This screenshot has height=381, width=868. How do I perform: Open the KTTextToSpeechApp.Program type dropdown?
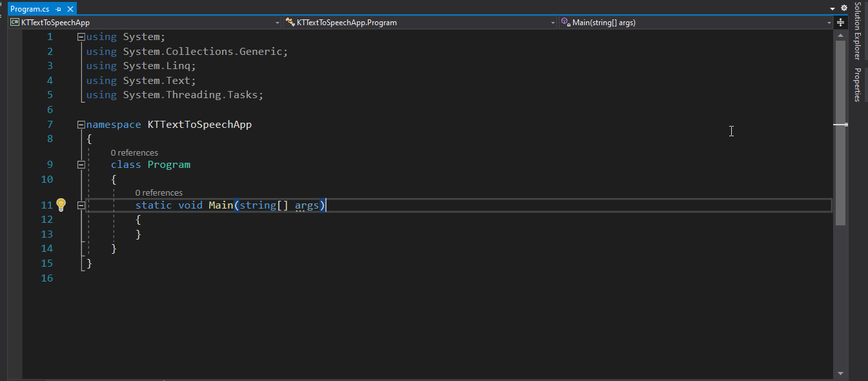click(552, 23)
